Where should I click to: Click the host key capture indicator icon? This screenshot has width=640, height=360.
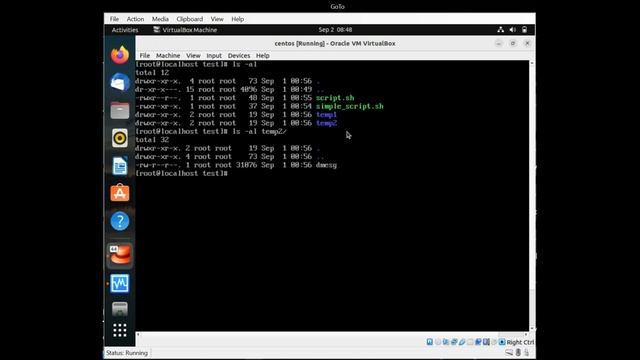502,342
